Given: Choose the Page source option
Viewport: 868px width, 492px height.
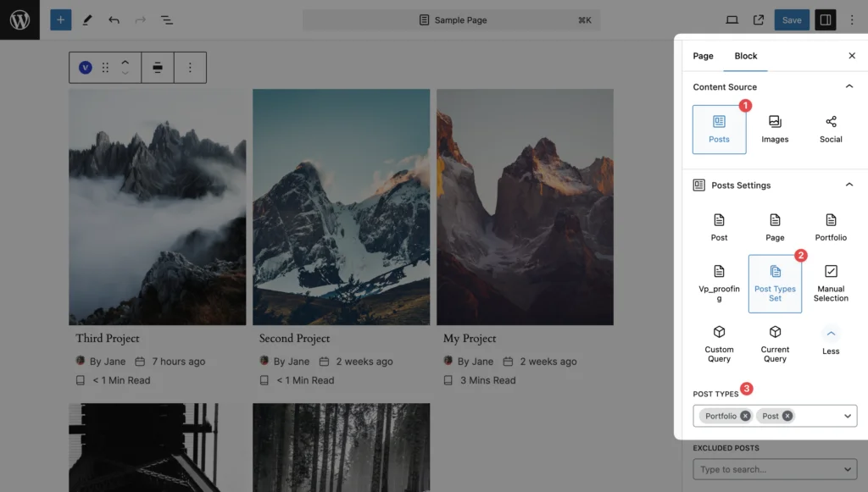Looking at the screenshot, I should pyautogui.click(x=775, y=228).
